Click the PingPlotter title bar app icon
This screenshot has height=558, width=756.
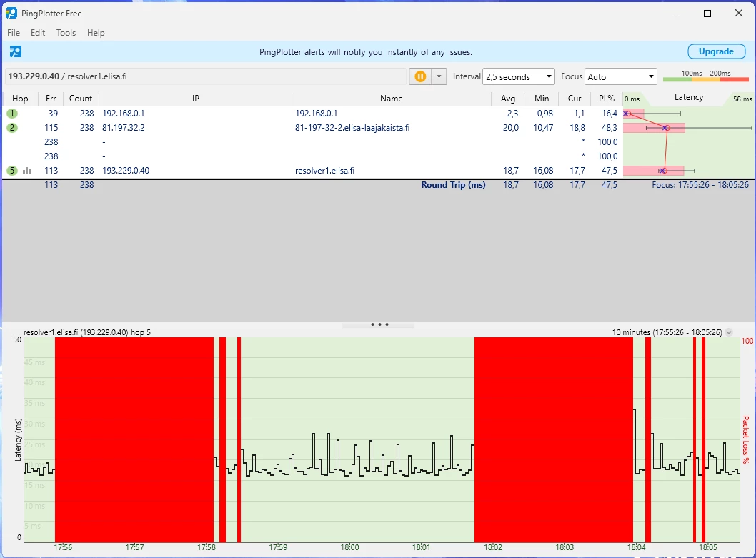(x=11, y=13)
